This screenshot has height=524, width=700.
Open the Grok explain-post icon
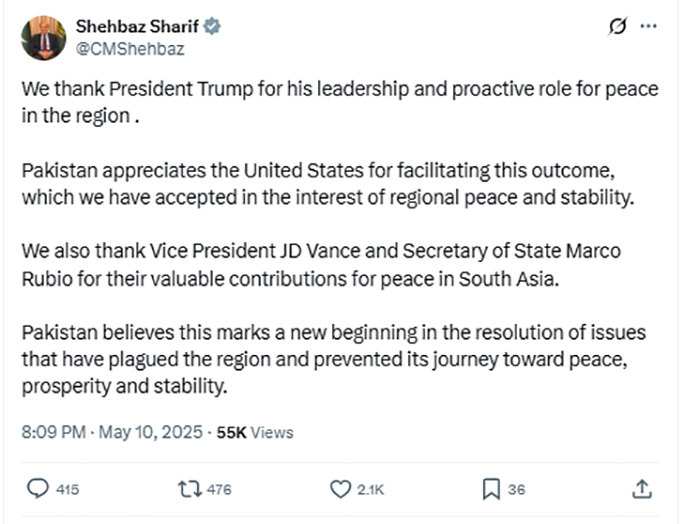[618, 26]
